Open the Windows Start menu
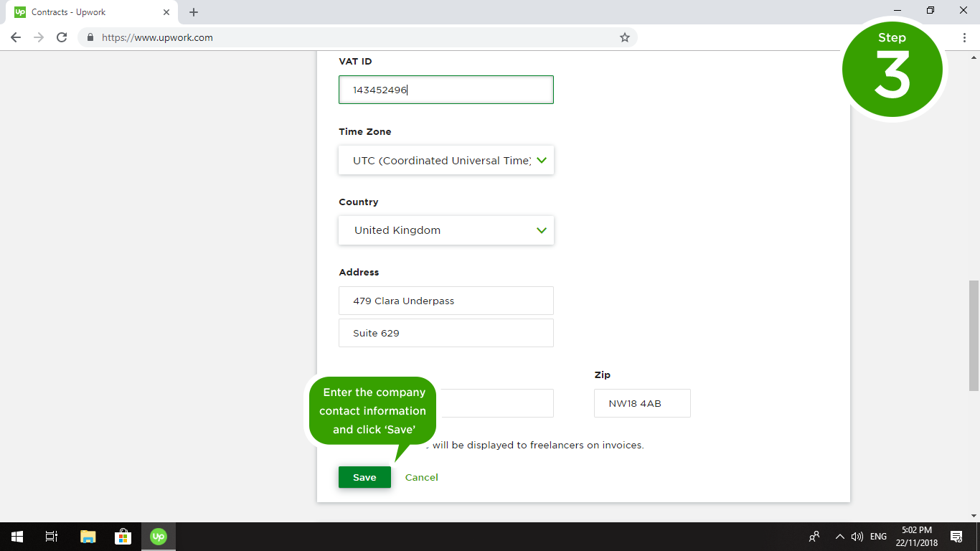The height and width of the screenshot is (551, 980). coord(17,536)
